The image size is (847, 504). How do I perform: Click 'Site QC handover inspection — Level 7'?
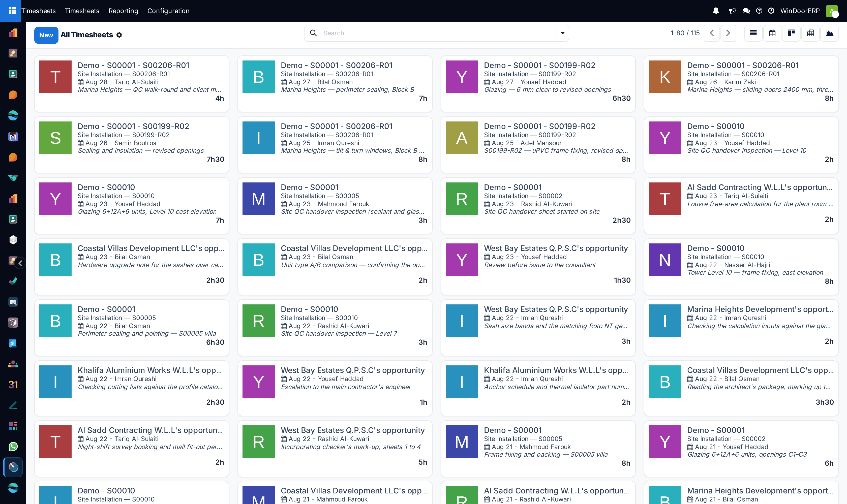pos(339,333)
